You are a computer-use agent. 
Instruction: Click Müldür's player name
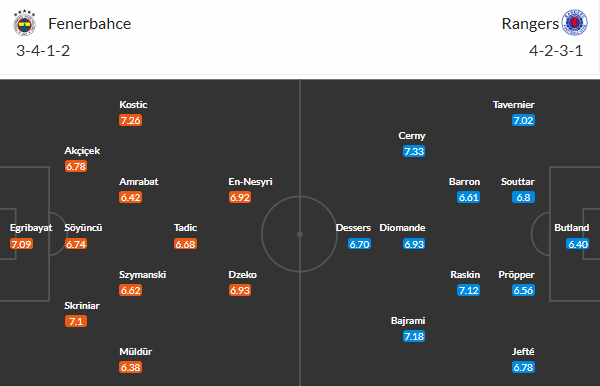(135, 352)
